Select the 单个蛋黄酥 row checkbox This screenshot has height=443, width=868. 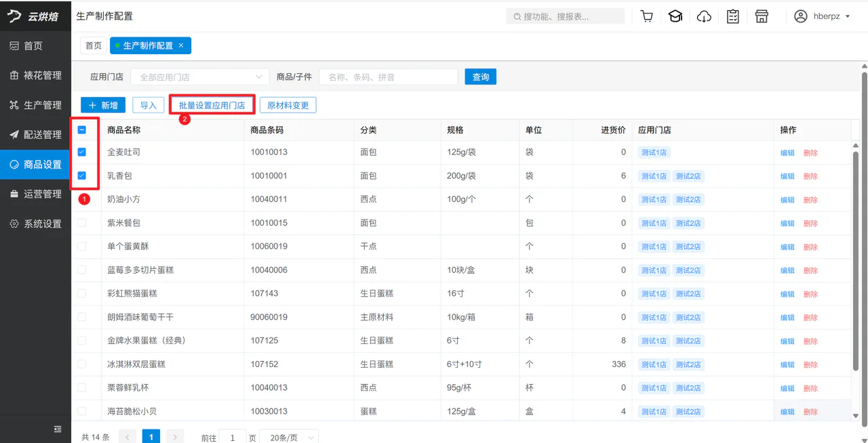point(82,247)
